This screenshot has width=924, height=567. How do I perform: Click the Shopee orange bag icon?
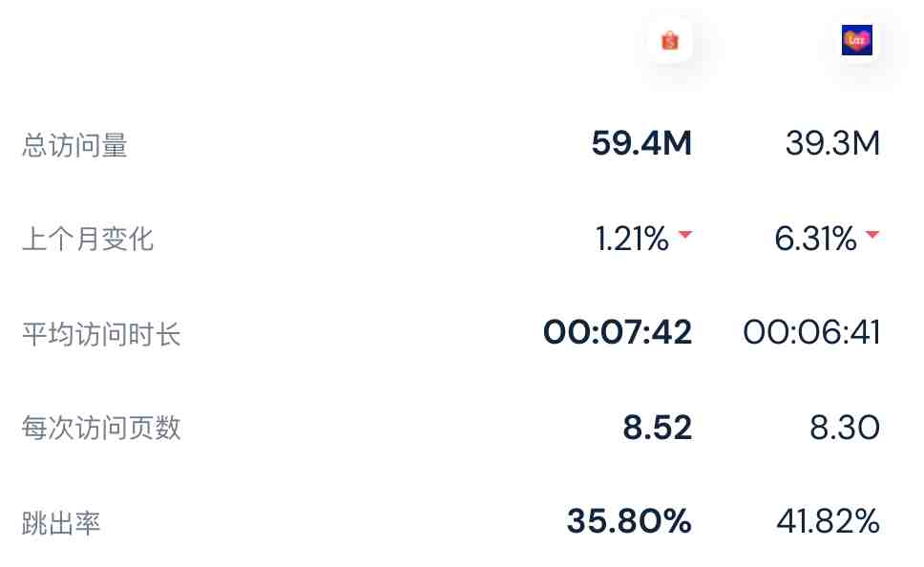click(x=670, y=41)
